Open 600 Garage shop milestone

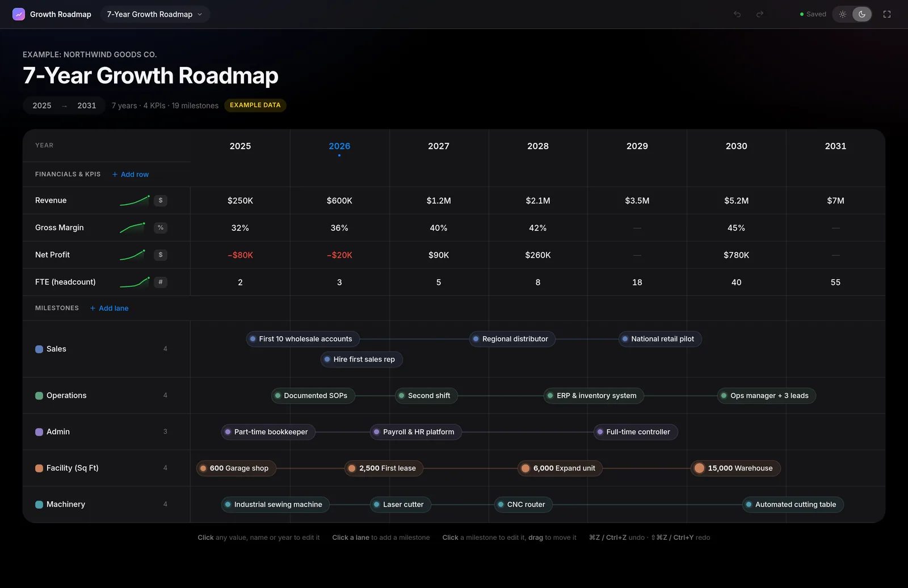[x=236, y=468]
